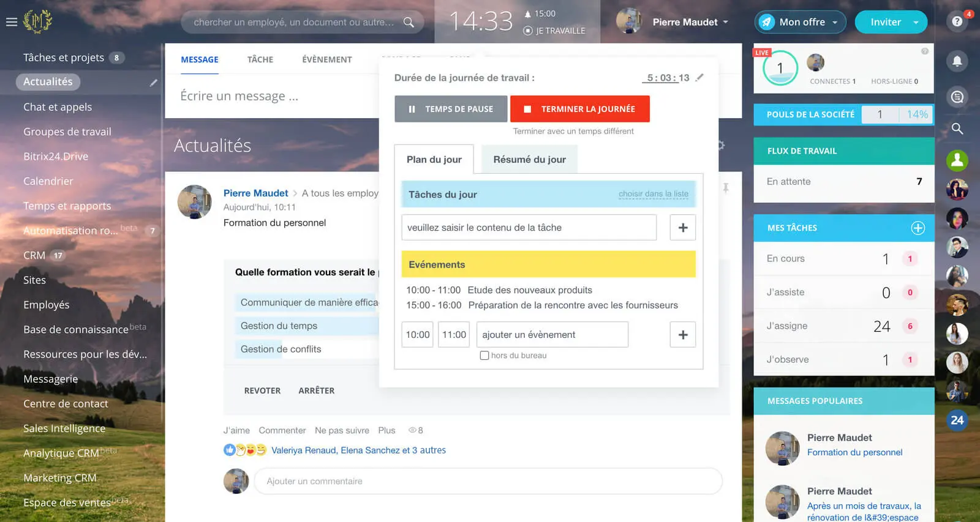Viewport: 980px width, 522px height.
Task: Click 'choisir dans la liste' link
Action: coord(653,194)
